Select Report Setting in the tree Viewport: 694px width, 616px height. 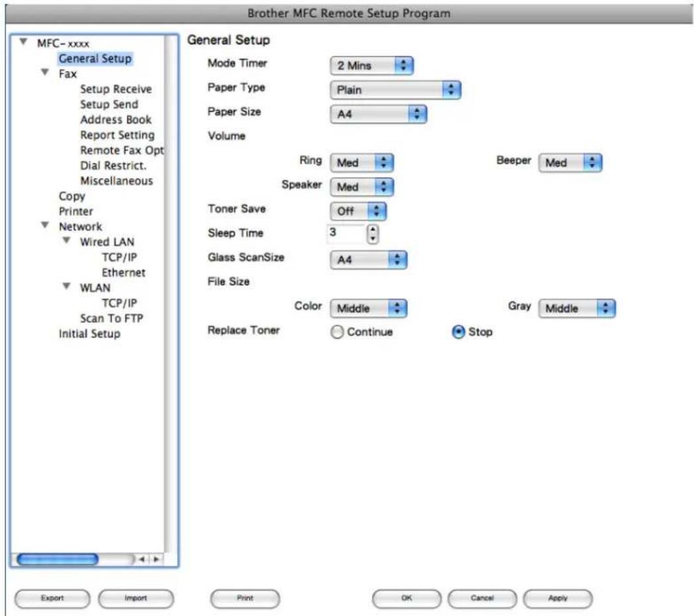[x=117, y=135]
